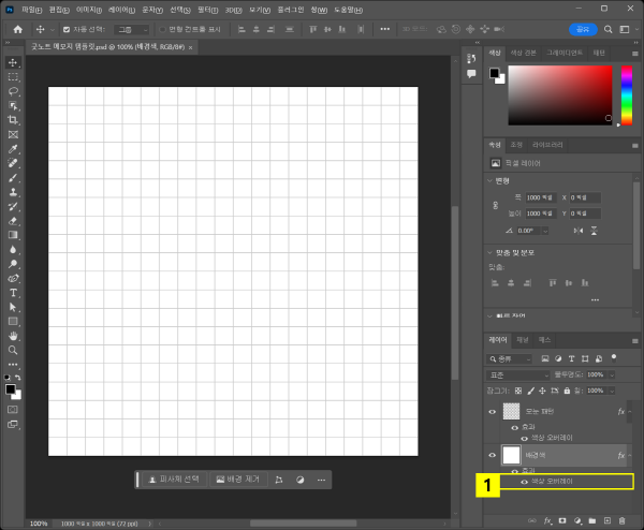
Task: Pick the Eyedropper tool
Action: tap(13, 148)
